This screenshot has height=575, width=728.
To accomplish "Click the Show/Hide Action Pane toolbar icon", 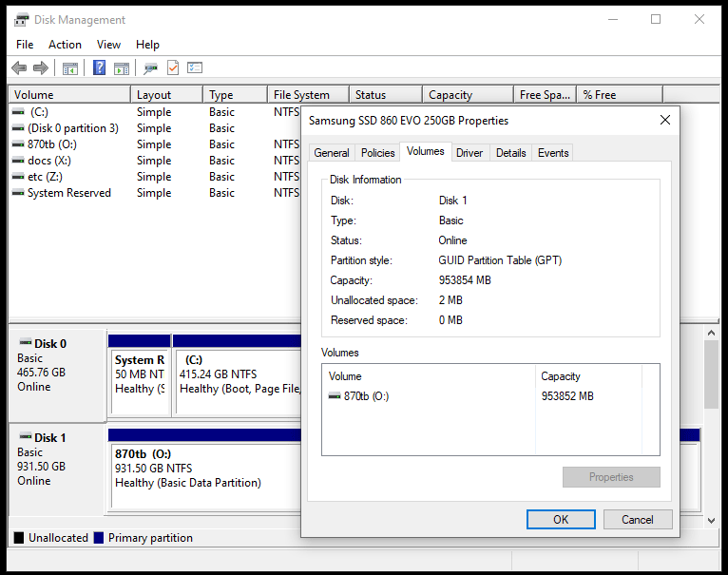I will (122, 68).
